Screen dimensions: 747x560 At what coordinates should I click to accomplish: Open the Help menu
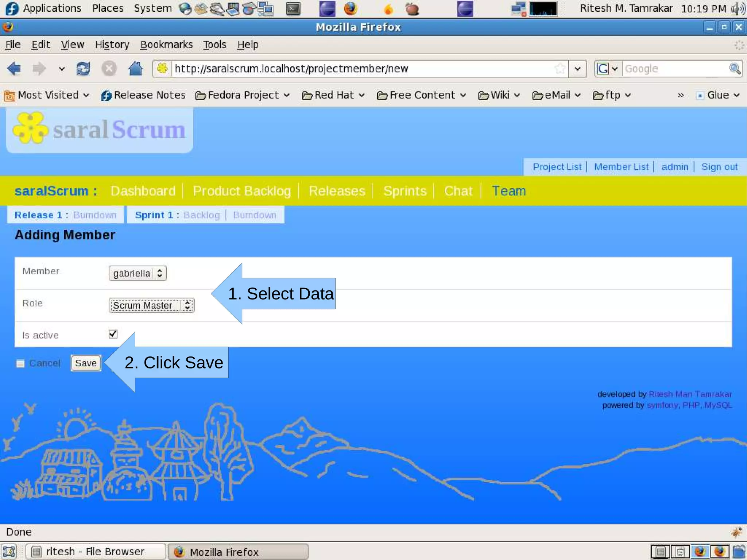point(248,45)
